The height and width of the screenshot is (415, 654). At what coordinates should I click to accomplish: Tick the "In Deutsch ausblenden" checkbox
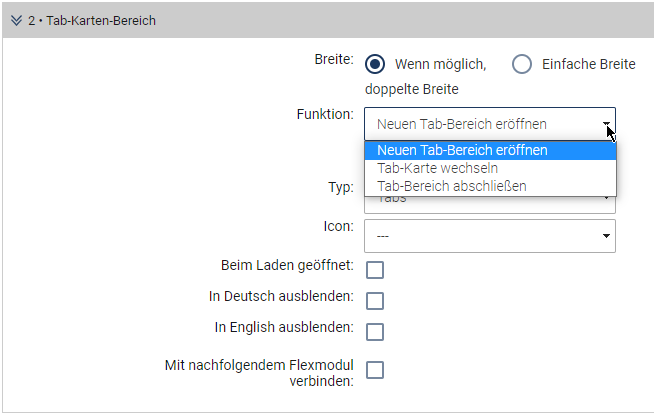(375, 301)
